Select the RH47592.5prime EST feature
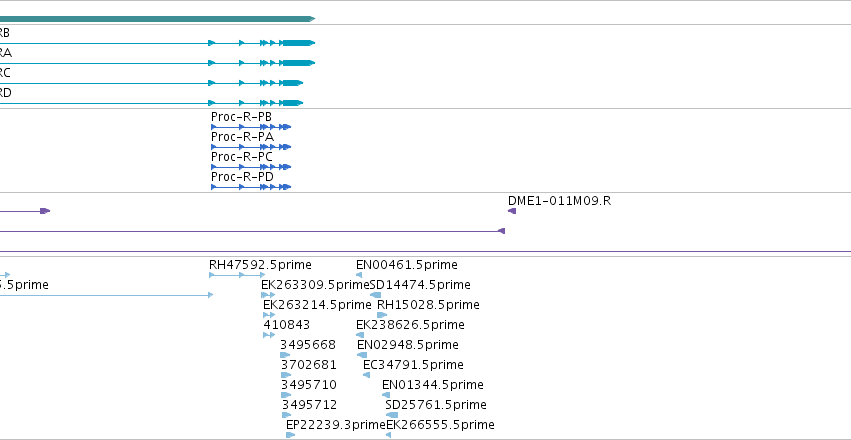851x440 pixels. coord(260,265)
